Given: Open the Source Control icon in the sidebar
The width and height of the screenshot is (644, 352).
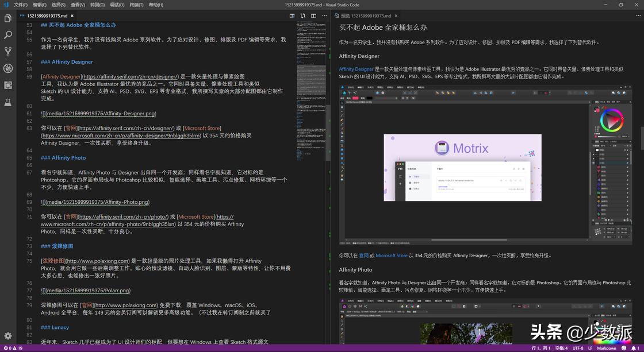Looking at the screenshot, I should point(7,52).
